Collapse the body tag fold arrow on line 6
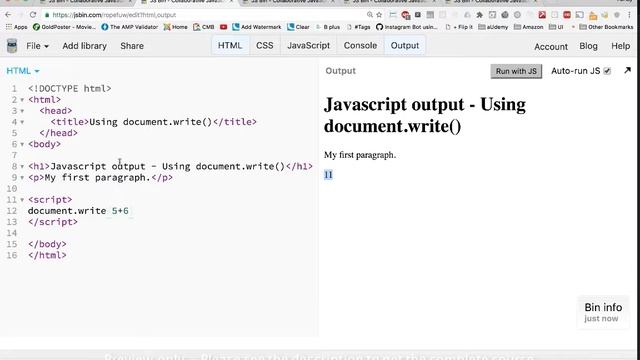 pyautogui.click(x=22, y=144)
